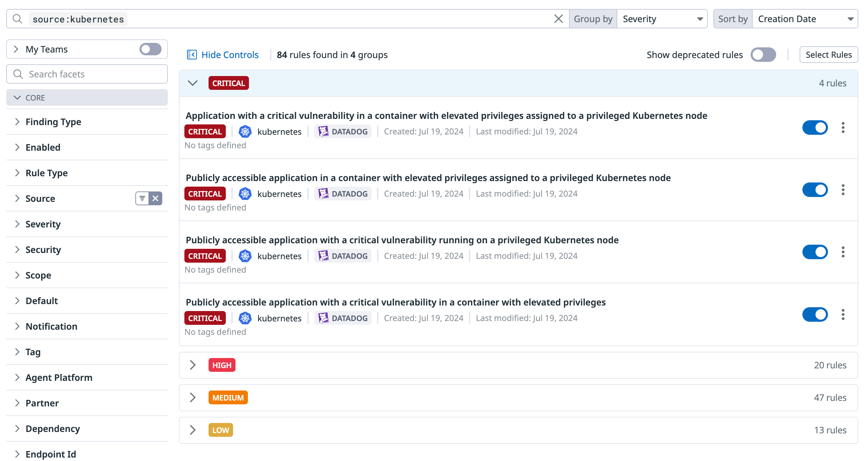Click CRITICAL badge in the group header
The height and width of the screenshot is (461, 868).
(x=229, y=83)
